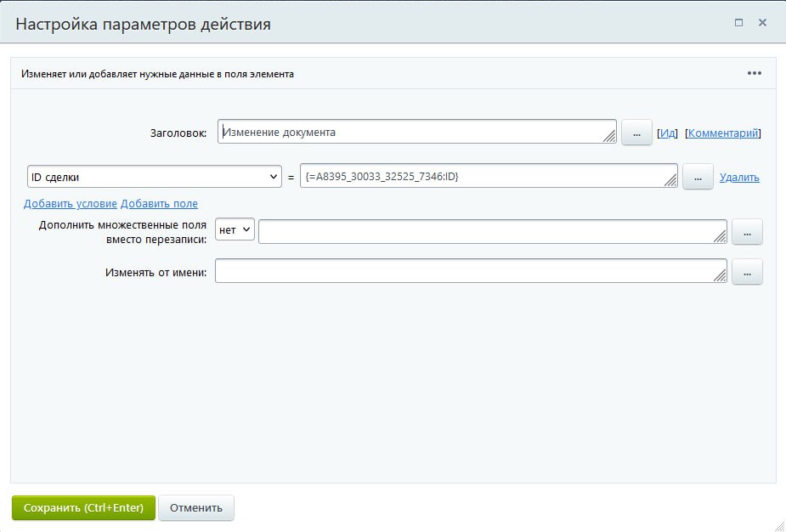Focus the Дополнить множественные поля text field
Viewport: 786px width, 532px height.
click(492, 231)
